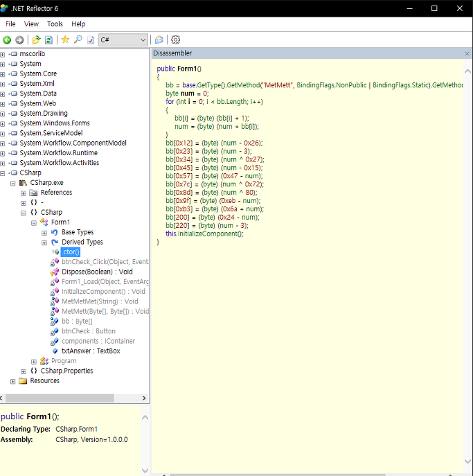This screenshot has height=476, width=473.
Task: Click the Bookmarks star icon
Action: tap(65, 39)
